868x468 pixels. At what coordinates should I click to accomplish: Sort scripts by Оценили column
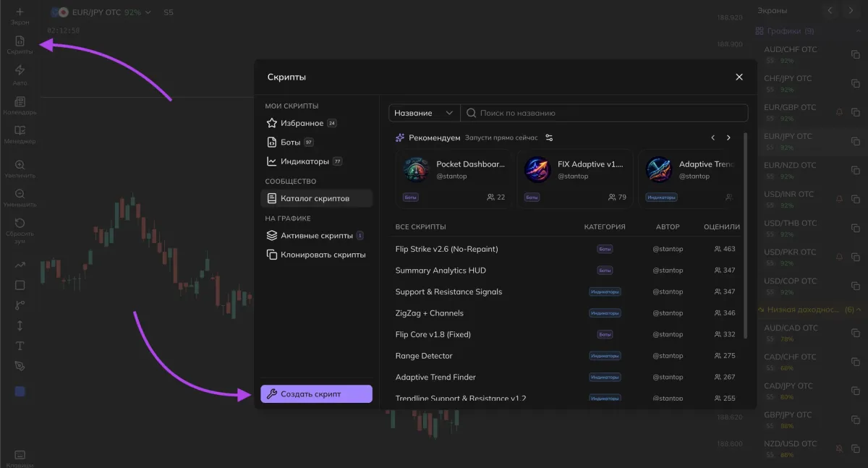coord(722,227)
